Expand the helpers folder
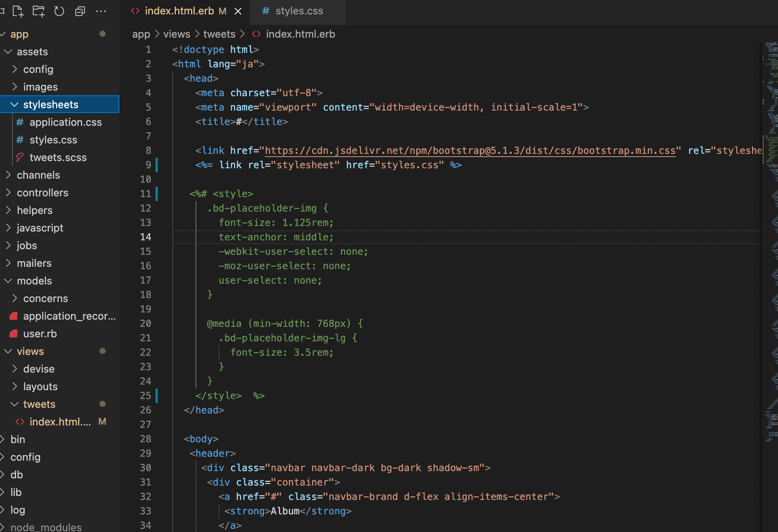Image resolution: width=778 pixels, height=532 pixels. [x=8, y=210]
